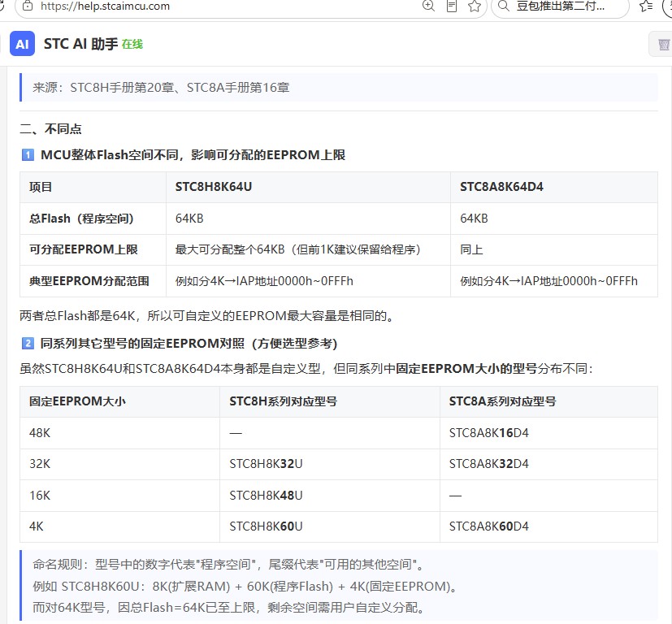Click header 固定EEPROM大小
The width and height of the screenshot is (672, 624).
[77, 401]
